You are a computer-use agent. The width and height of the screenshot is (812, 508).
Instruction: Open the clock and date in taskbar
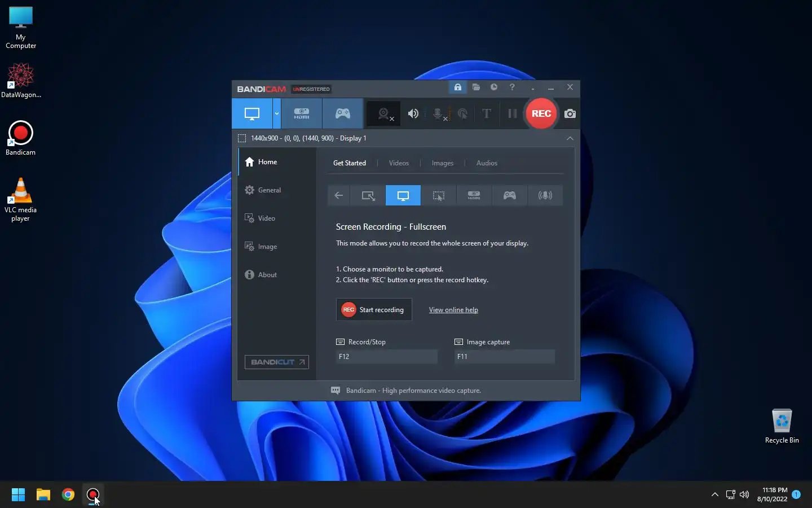click(773, 494)
